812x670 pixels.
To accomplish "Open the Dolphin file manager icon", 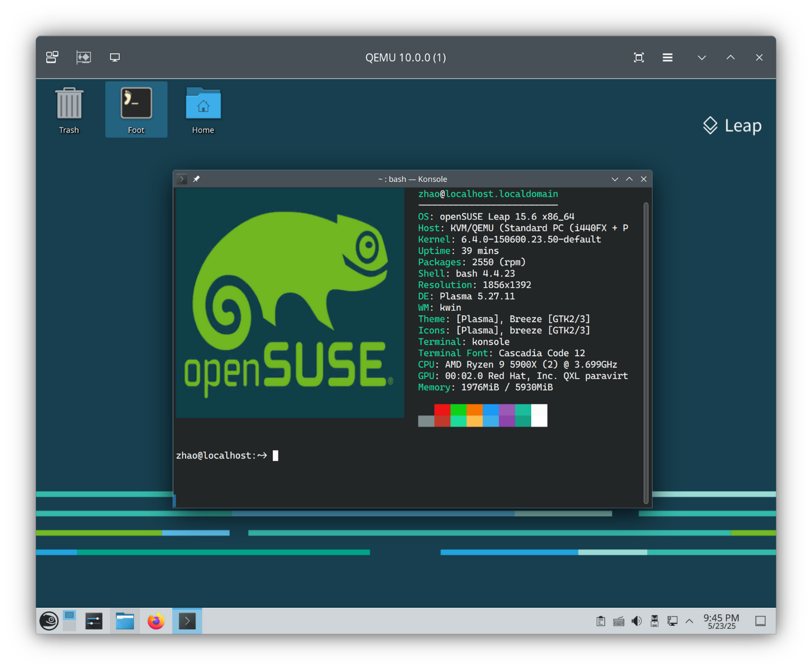I will point(125,620).
